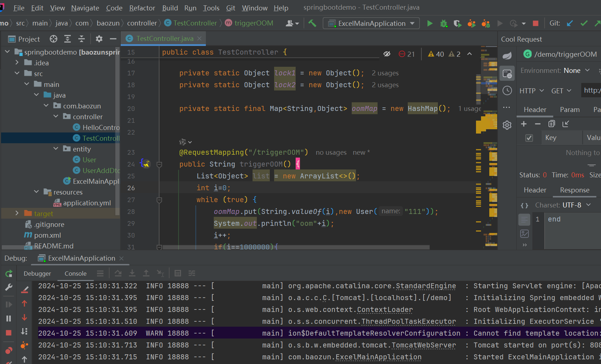This screenshot has height=364, width=601.
Task: Open application.yml file
Action: coord(87,203)
